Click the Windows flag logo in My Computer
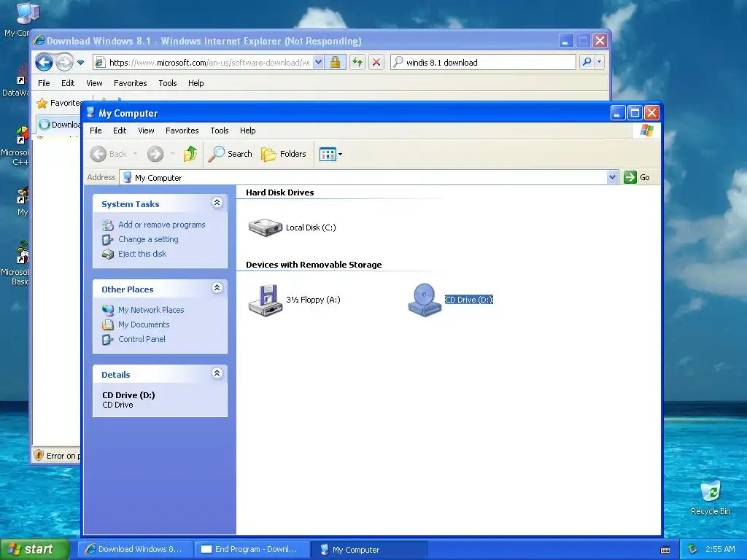The image size is (747, 560). coord(647,131)
